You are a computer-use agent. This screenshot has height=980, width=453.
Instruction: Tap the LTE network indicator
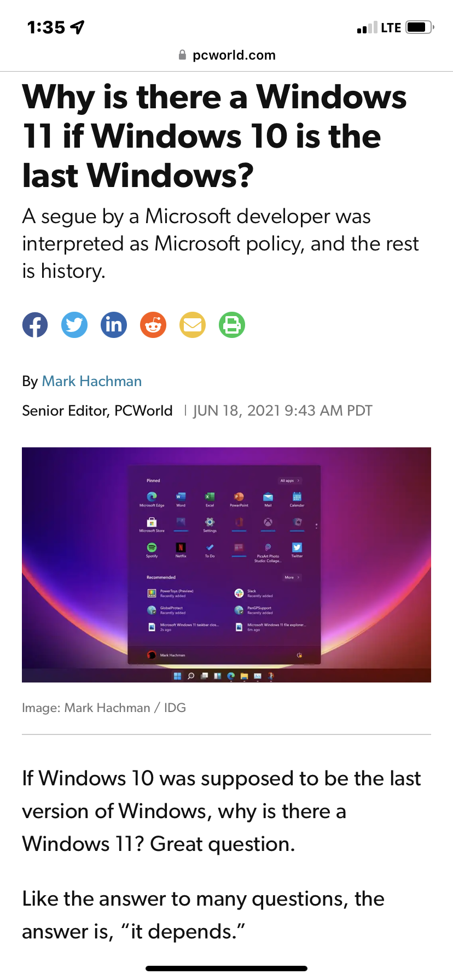pos(391,28)
